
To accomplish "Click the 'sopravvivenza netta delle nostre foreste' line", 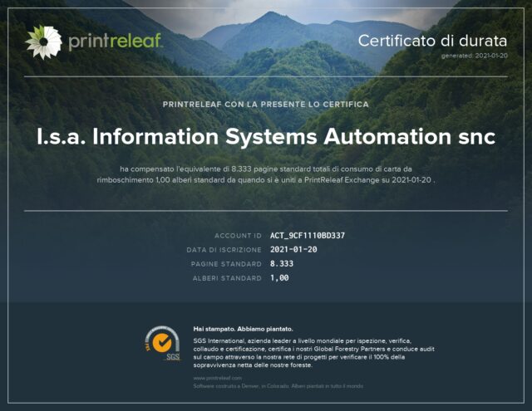I will (253, 365).
